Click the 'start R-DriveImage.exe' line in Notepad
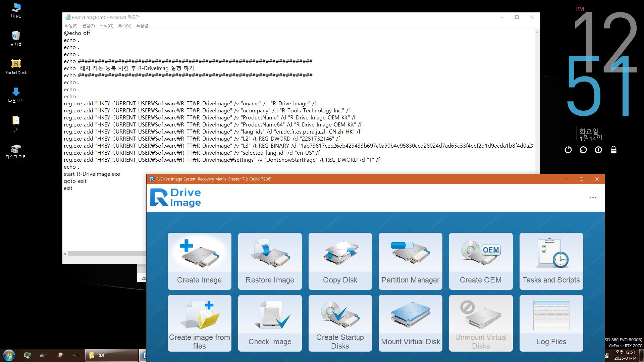 pyautogui.click(x=92, y=174)
